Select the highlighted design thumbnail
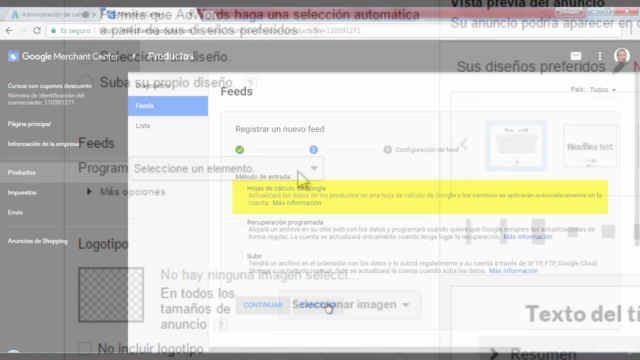 pos(516,146)
